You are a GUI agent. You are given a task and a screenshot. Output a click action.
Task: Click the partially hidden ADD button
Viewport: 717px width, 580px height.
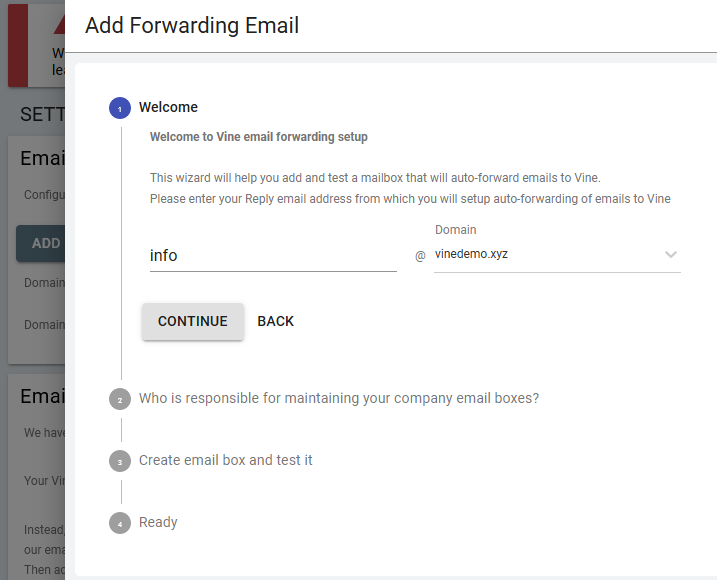[x=42, y=243]
